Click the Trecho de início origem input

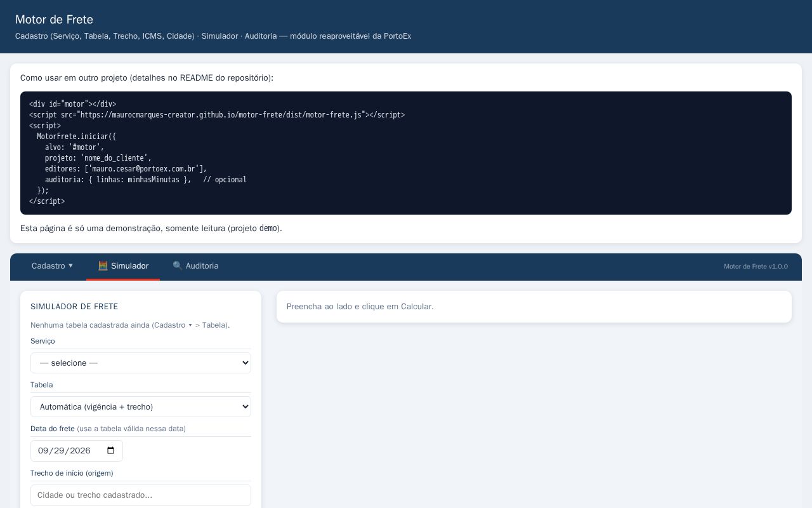141,495
